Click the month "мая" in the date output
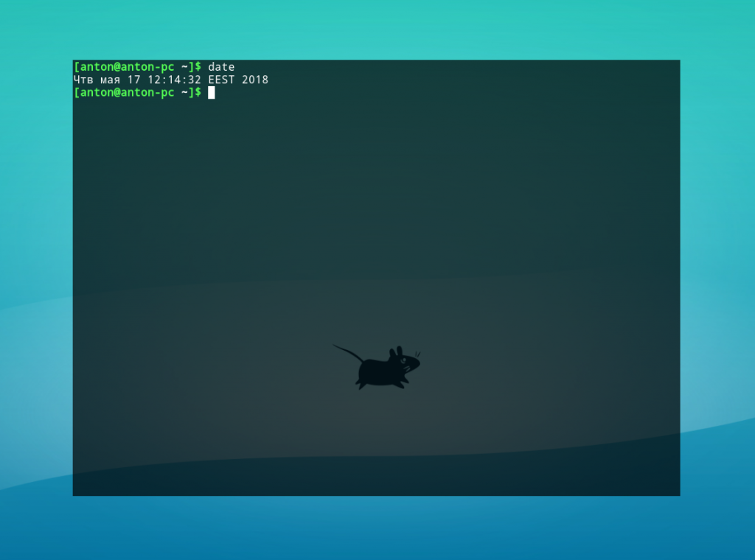This screenshot has width=755, height=560. [111, 80]
